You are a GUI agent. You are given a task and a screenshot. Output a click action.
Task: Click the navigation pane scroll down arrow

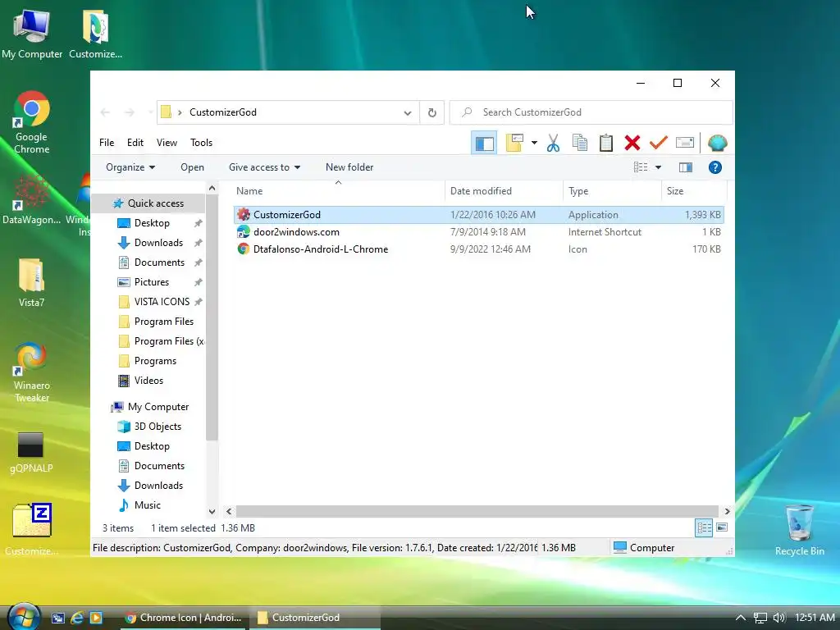click(212, 512)
